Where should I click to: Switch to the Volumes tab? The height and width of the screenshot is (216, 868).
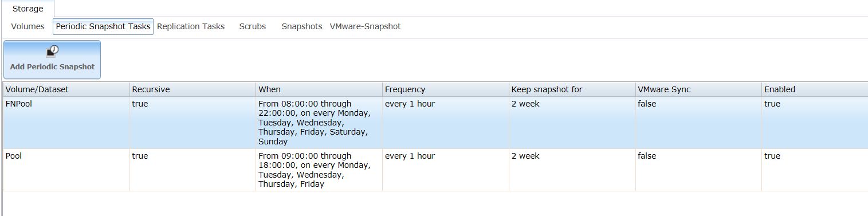(28, 26)
